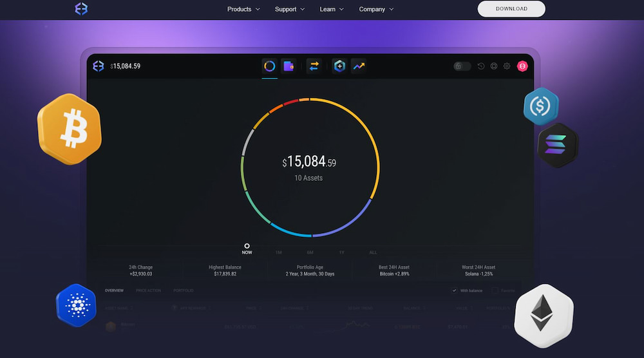The width and height of the screenshot is (644, 358).
Task: Open the Settings gear icon
Action: [507, 66]
